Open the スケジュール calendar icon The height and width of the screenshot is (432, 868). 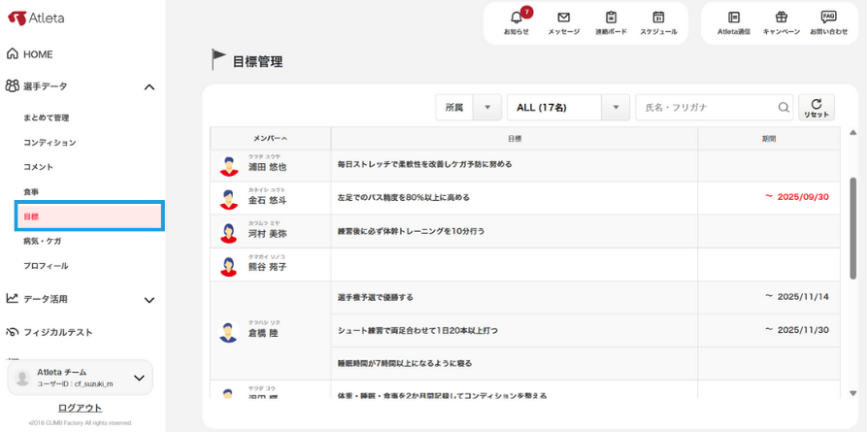tap(658, 18)
